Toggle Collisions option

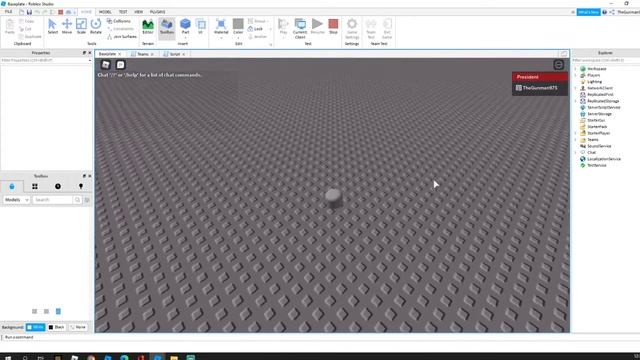119,21
